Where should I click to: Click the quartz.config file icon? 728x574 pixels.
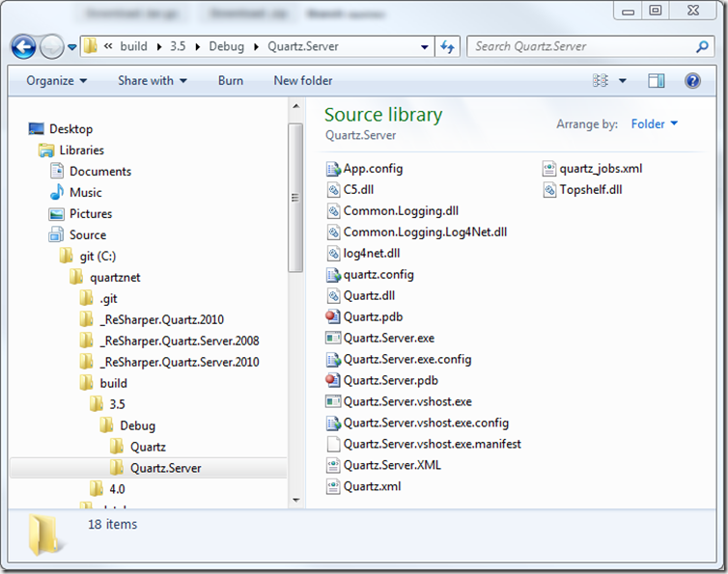point(333,275)
